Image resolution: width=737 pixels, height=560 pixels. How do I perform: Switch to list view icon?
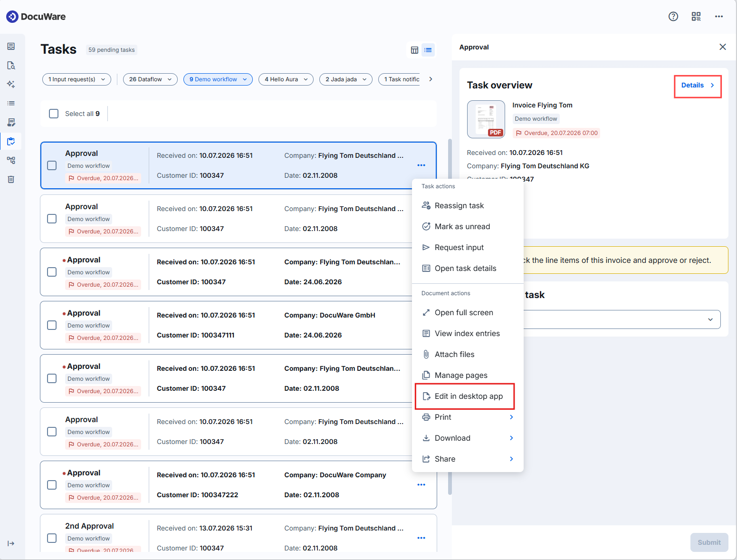(428, 50)
